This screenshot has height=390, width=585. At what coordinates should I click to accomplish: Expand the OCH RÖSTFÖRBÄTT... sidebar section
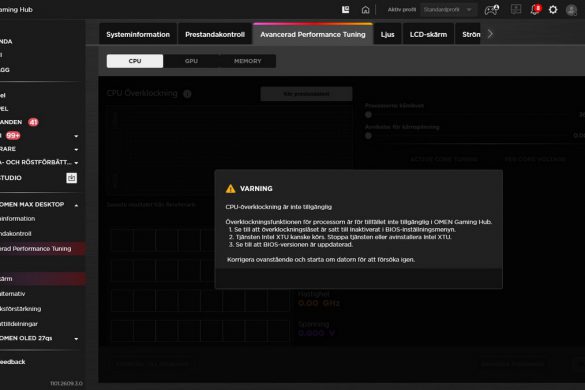76,163
